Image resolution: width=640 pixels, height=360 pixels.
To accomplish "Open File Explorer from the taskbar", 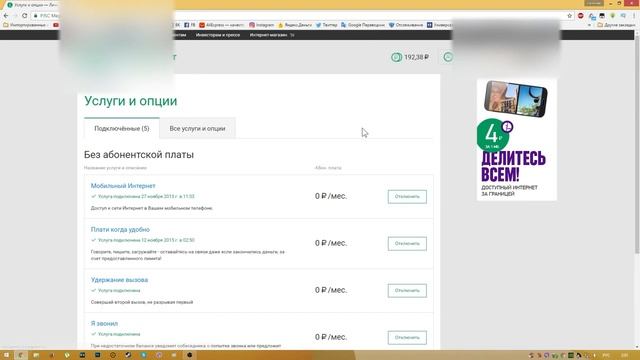I will (36, 355).
